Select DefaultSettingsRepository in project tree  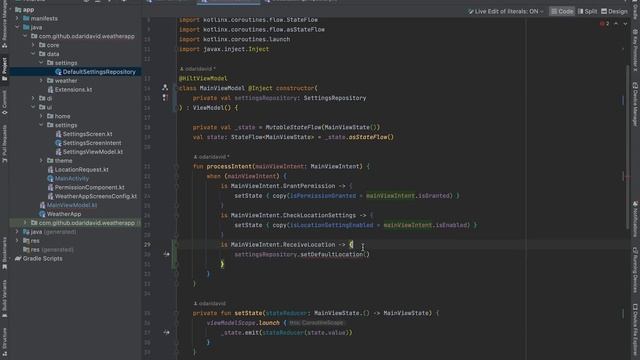pos(99,72)
